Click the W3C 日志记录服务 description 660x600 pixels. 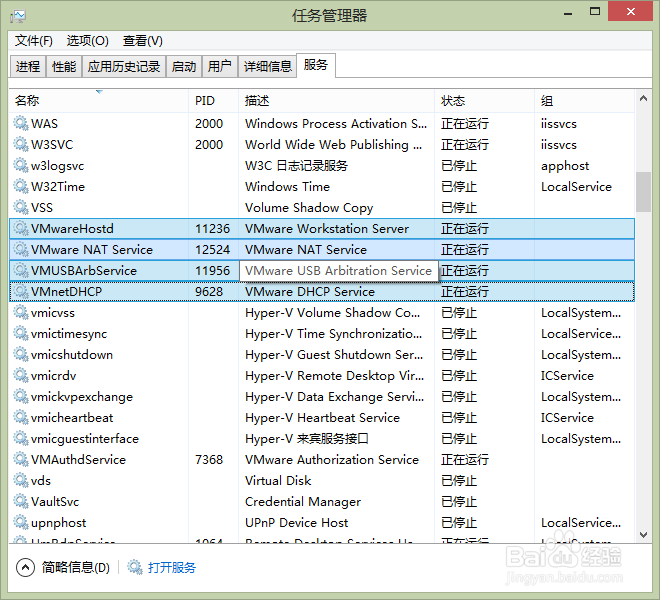pyautogui.click(x=296, y=165)
